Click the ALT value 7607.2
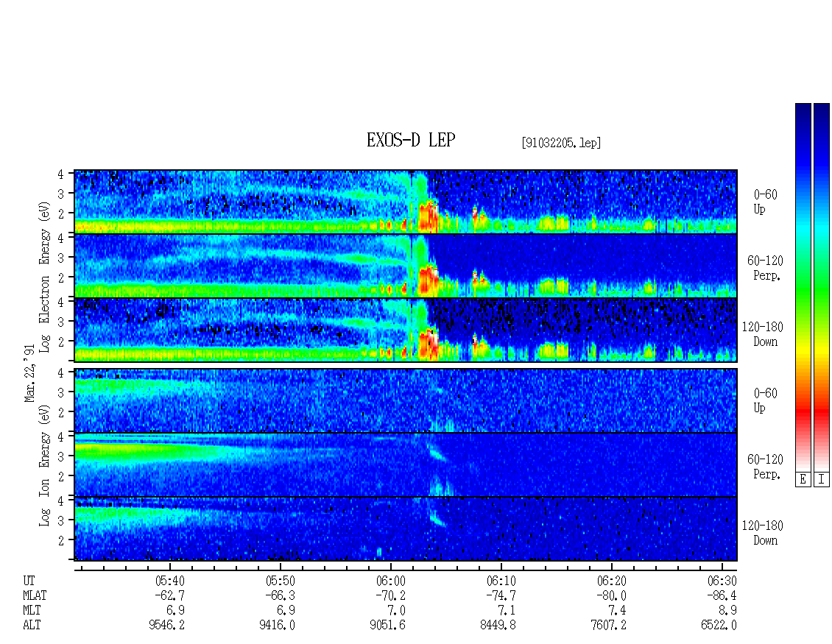This screenshot has width=832, height=644. click(x=608, y=626)
